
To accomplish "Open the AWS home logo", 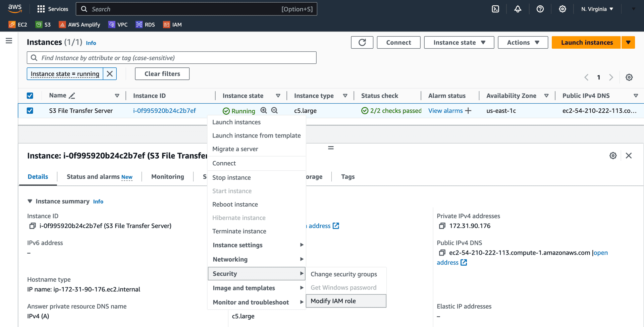I will [15, 9].
